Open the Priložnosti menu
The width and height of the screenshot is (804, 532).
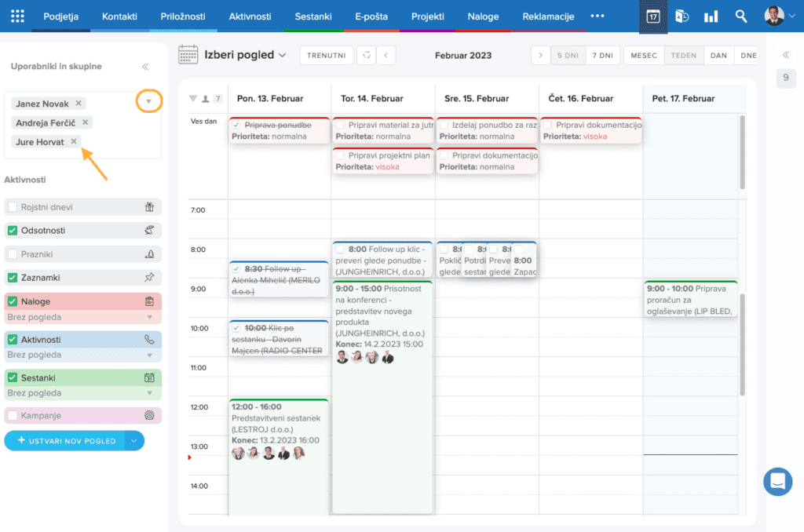tap(182, 16)
